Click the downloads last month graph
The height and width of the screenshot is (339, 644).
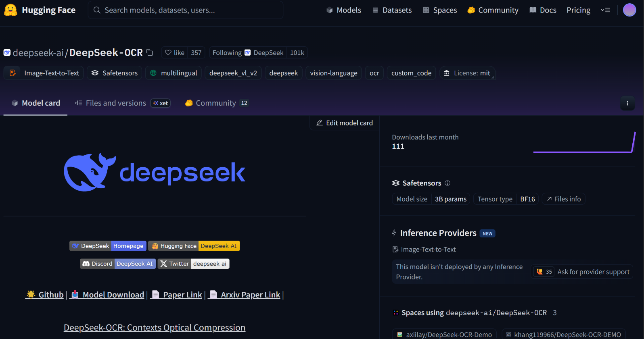584,143
